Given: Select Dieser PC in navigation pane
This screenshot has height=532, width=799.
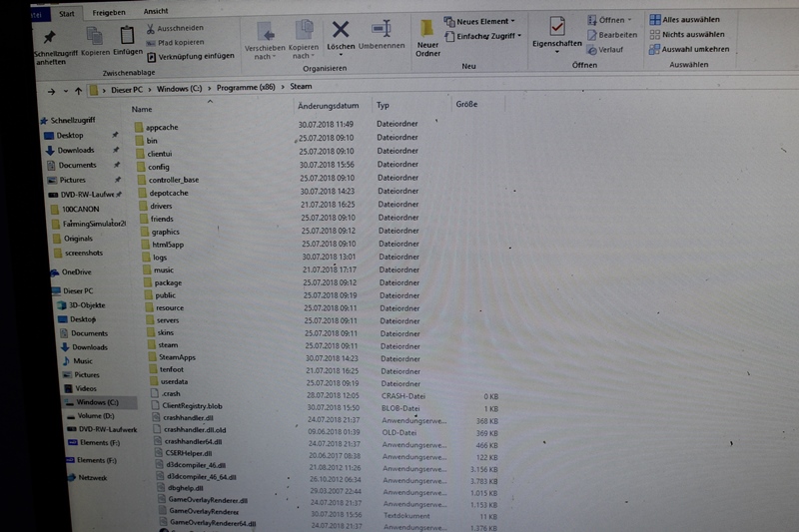Looking at the screenshot, I should pyautogui.click(x=73, y=291).
